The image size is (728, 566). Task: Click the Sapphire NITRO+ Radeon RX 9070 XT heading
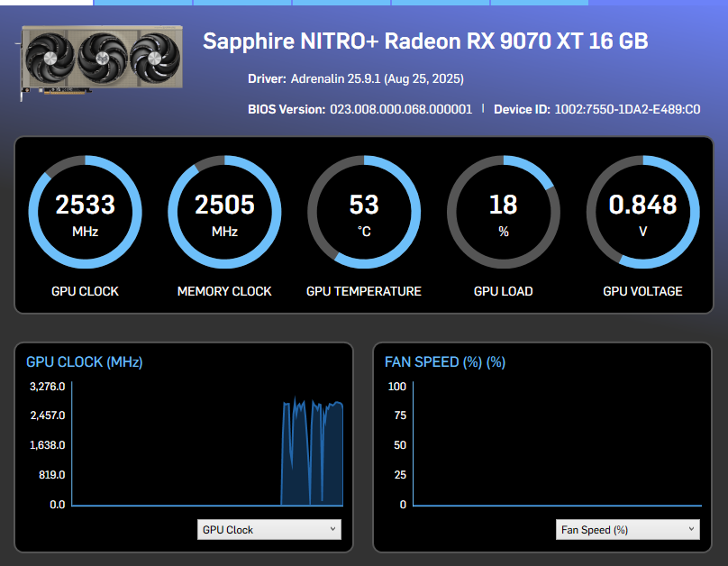(x=425, y=41)
